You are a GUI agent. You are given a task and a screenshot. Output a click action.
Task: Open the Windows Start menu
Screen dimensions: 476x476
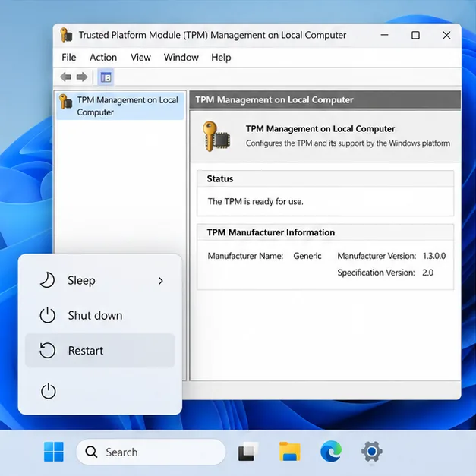54,452
